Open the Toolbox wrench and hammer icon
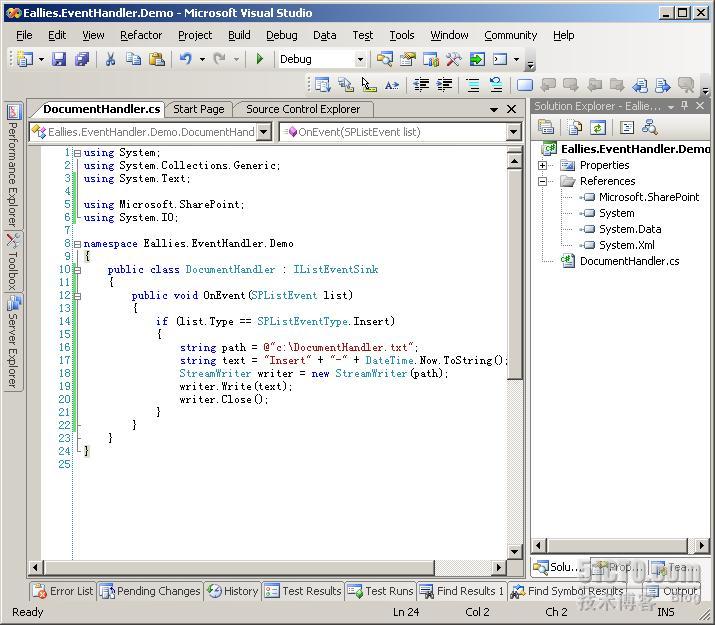 click(454, 59)
